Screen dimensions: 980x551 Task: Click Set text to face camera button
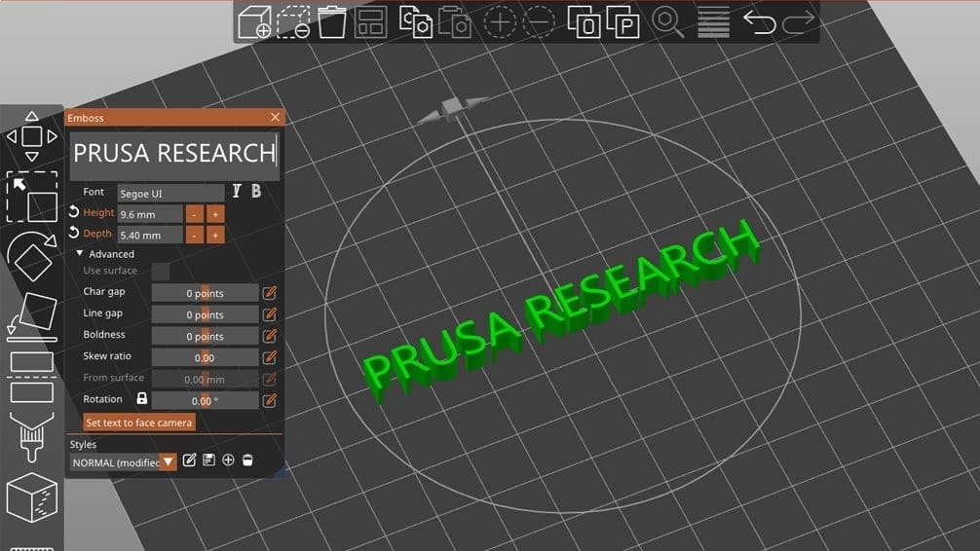click(138, 422)
